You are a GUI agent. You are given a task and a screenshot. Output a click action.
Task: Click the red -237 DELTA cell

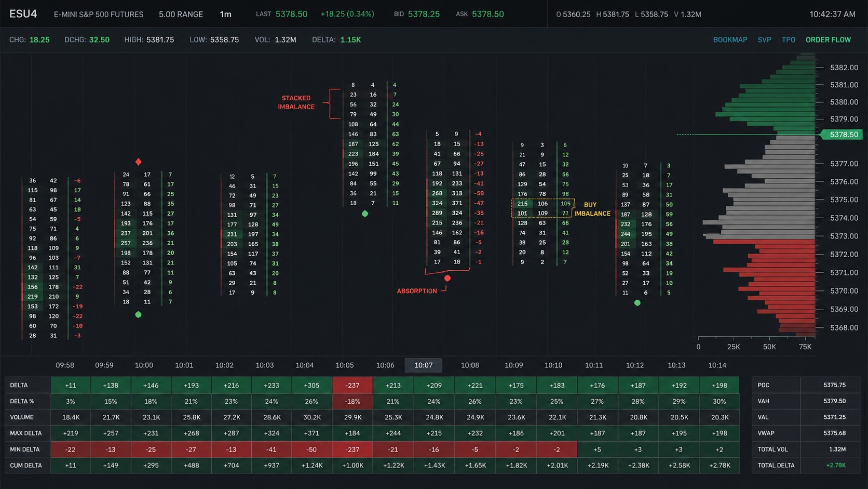click(x=352, y=385)
